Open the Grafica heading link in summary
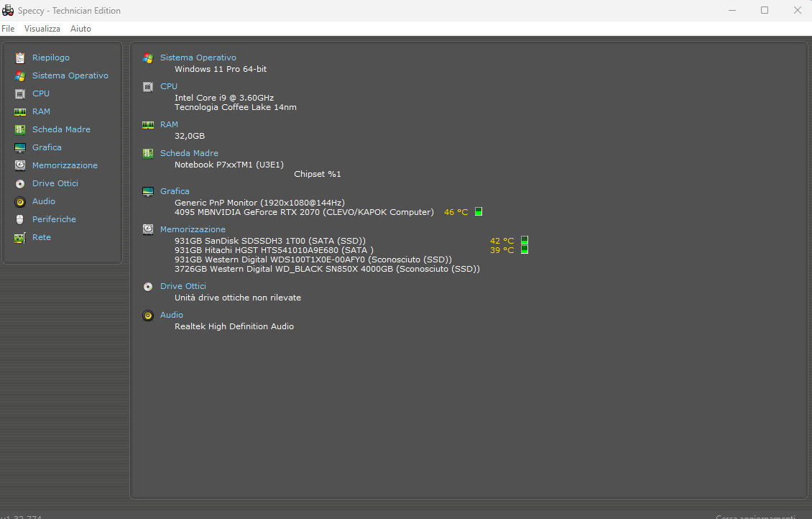Screen dimensions: 812x519 click(175, 191)
